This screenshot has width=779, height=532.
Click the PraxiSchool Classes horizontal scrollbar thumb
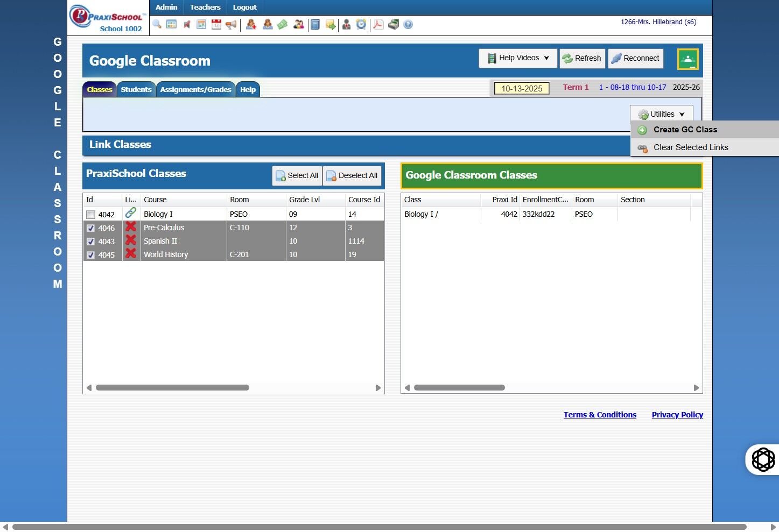tap(172, 387)
